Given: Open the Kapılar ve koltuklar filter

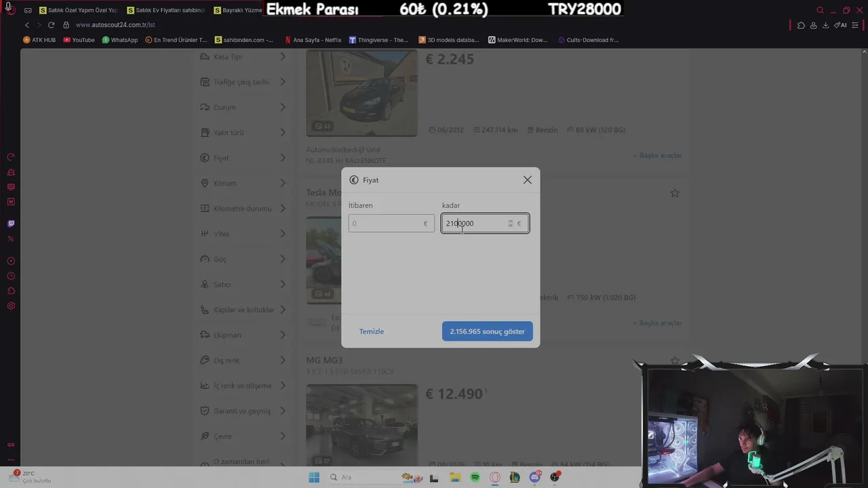Looking at the screenshot, I should pos(243,310).
